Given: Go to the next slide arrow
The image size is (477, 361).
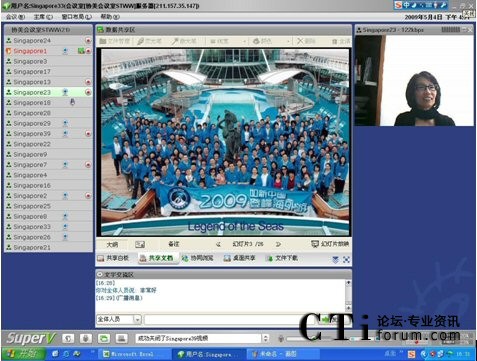Looking at the screenshot, I should 278,244.
